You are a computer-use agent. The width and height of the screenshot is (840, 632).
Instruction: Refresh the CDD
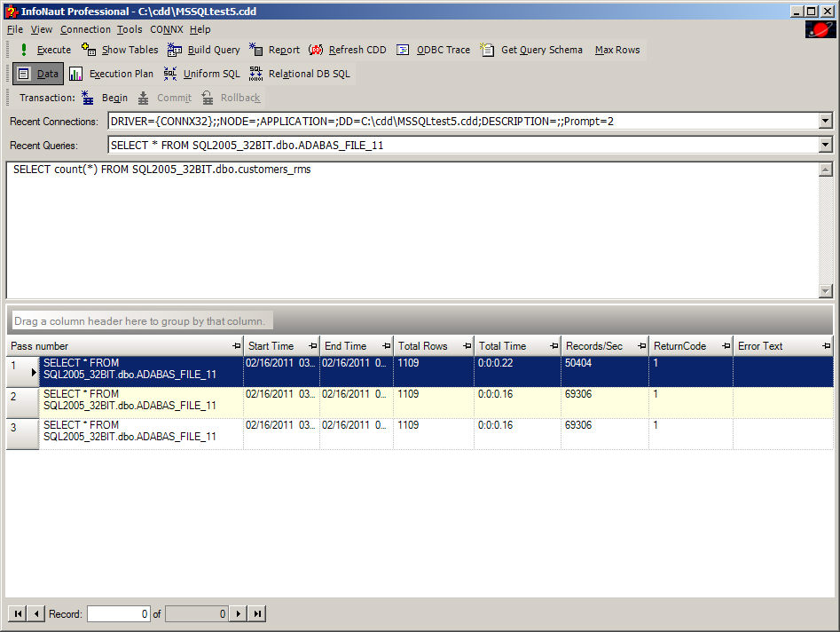click(x=348, y=51)
